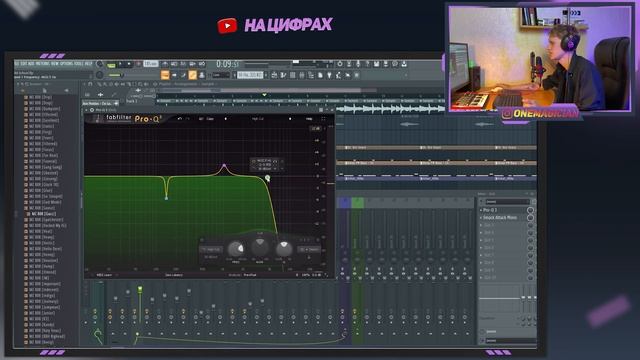Click the microphone one-click recording icon
Viewport: 640px width, 360px height.
(x=358, y=64)
